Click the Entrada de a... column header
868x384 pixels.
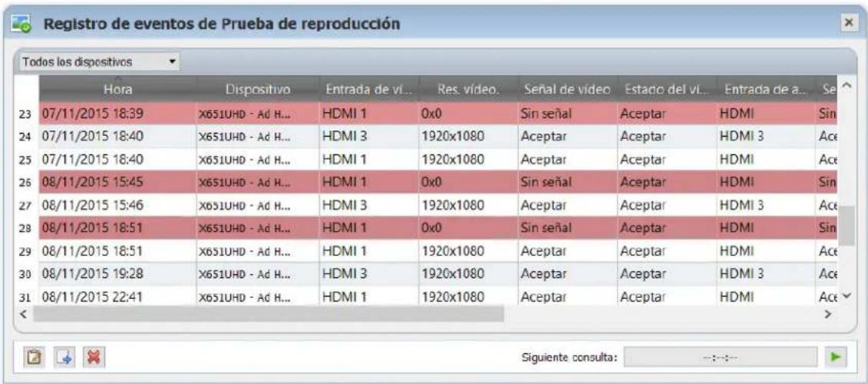pos(764,88)
